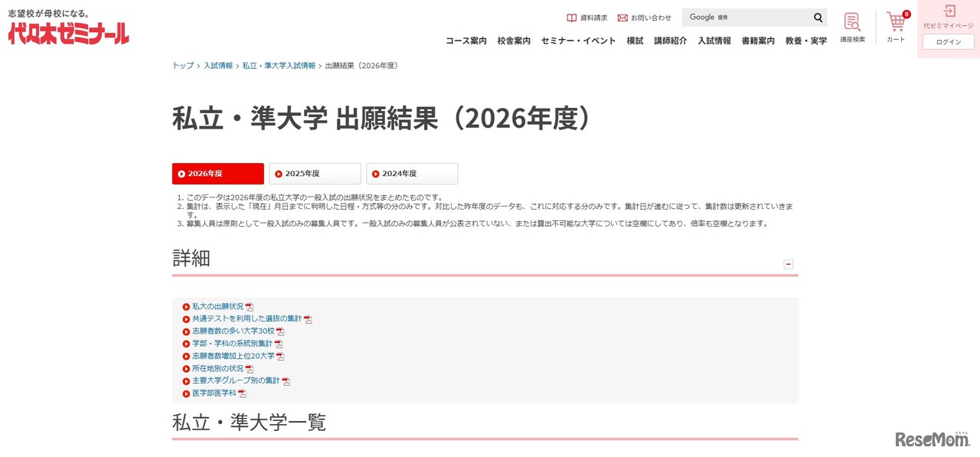The height and width of the screenshot is (457, 980).
Task: Switch to the 2025年度 tab
Action: pyautogui.click(x=315, y=174)
